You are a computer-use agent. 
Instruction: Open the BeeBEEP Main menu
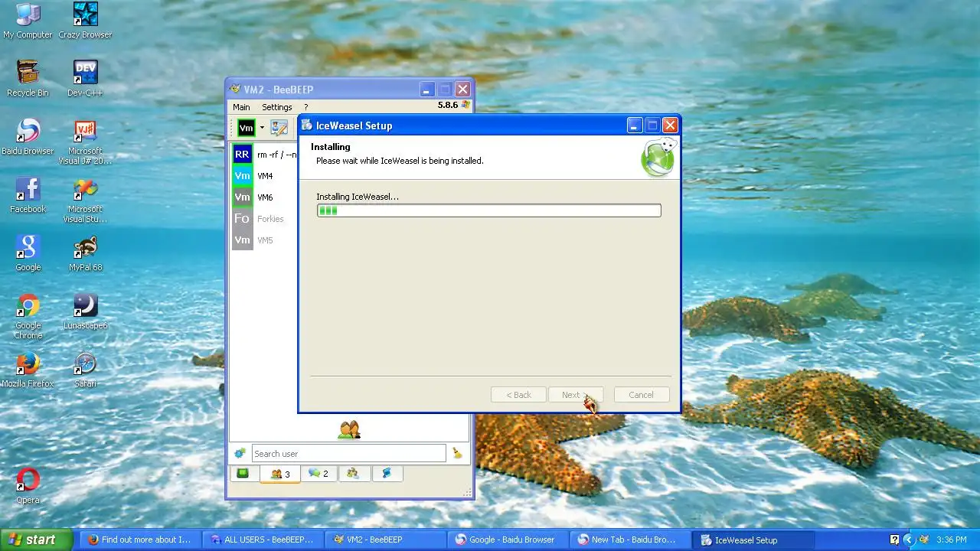[x=241, y=107]
